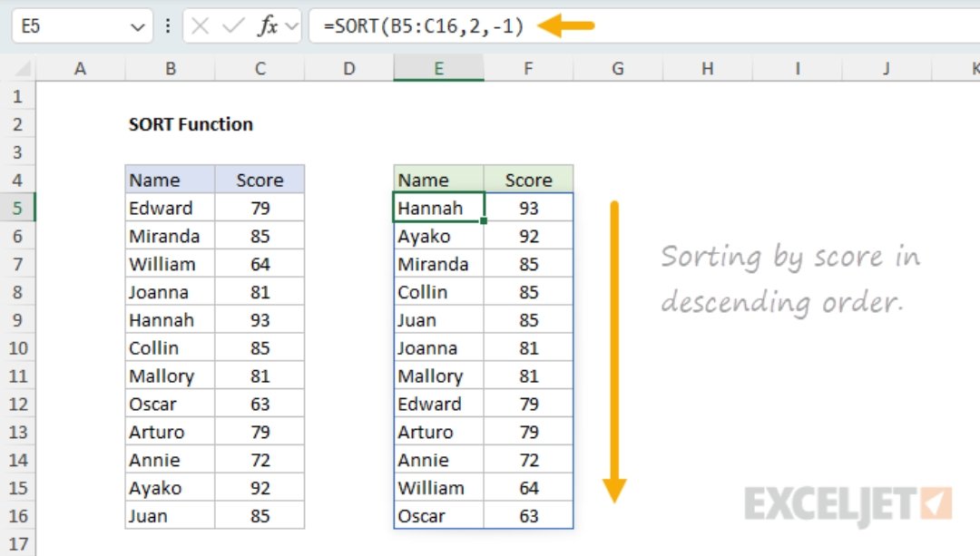
Task: Open the Name Box dropdown arrow
Action: point(138,27)
